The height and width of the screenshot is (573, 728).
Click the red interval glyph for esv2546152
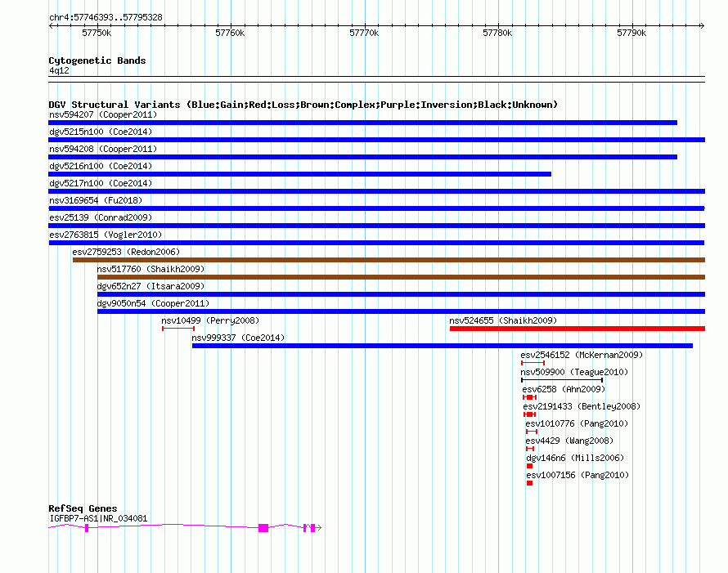(533, 363)
